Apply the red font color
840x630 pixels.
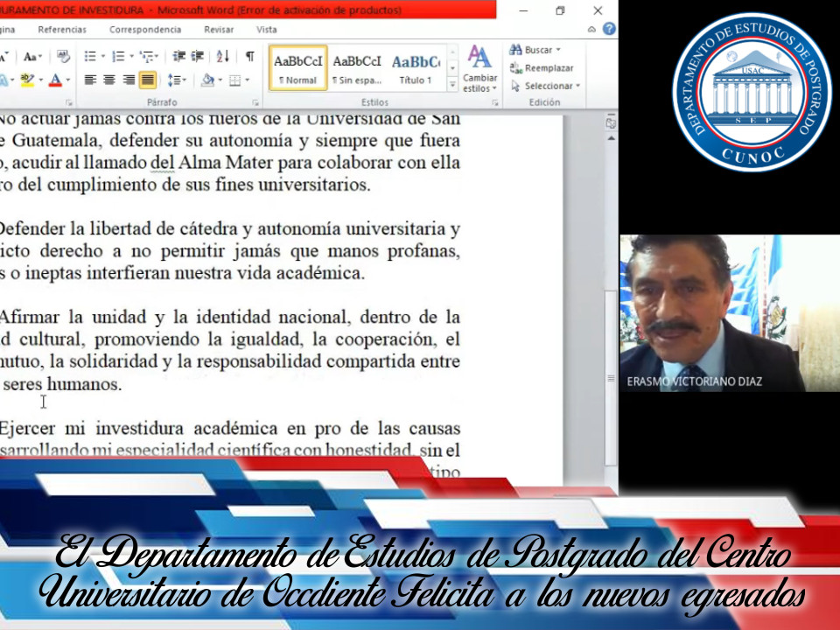coord(55,80)
